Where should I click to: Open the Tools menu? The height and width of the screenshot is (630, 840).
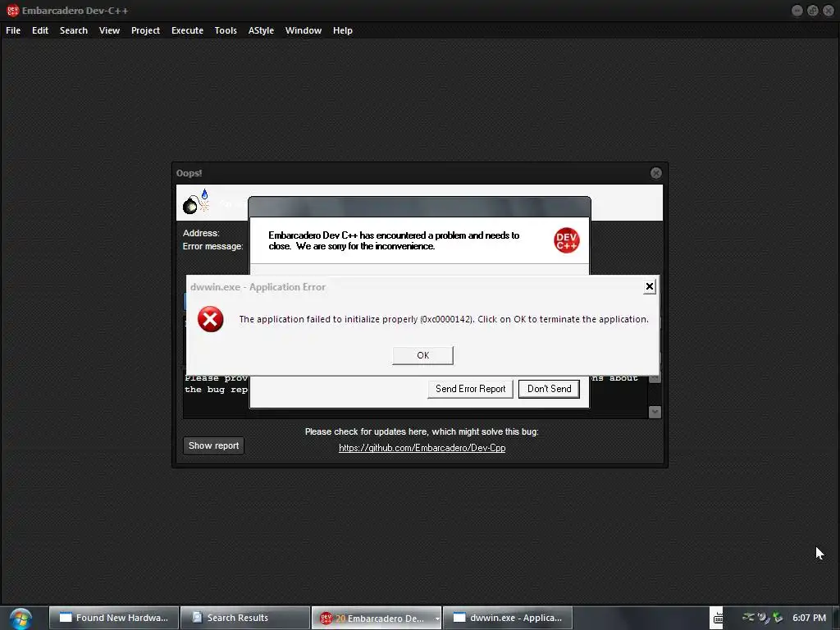pos(226,30)
